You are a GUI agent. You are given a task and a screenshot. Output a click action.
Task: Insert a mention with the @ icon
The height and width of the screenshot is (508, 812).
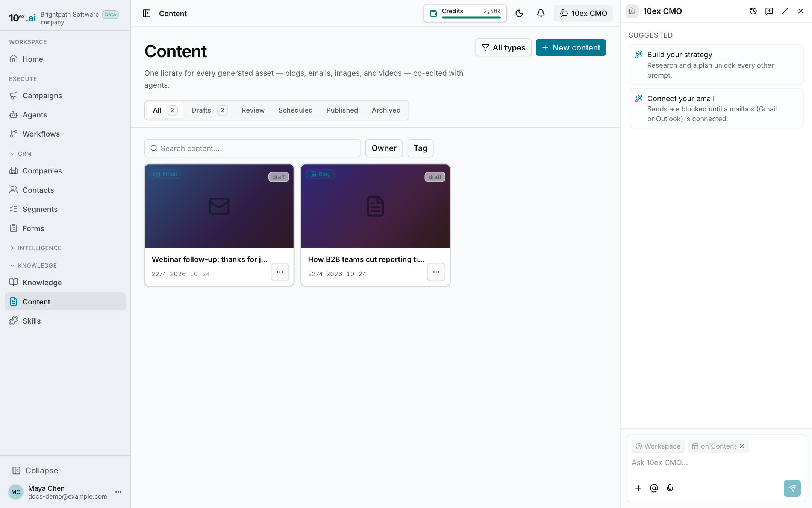coord(654,488)
